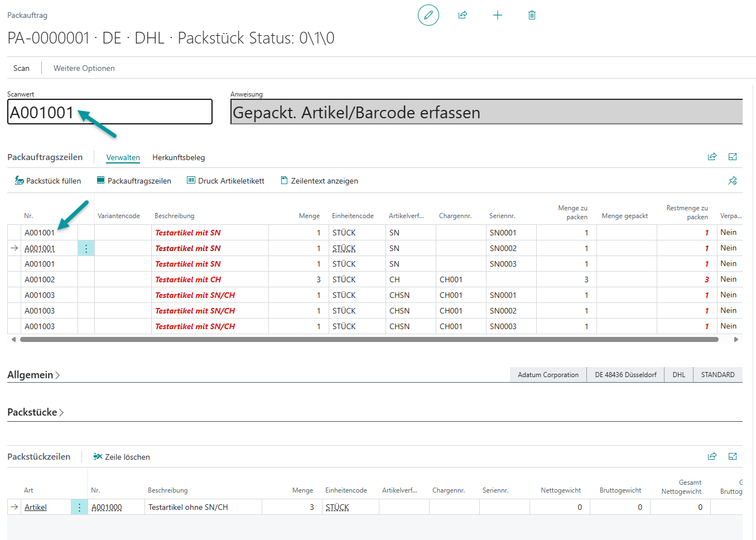Share the Packauftragszeilen list
Screen dimensions: 756x540
tap(712, 157)
